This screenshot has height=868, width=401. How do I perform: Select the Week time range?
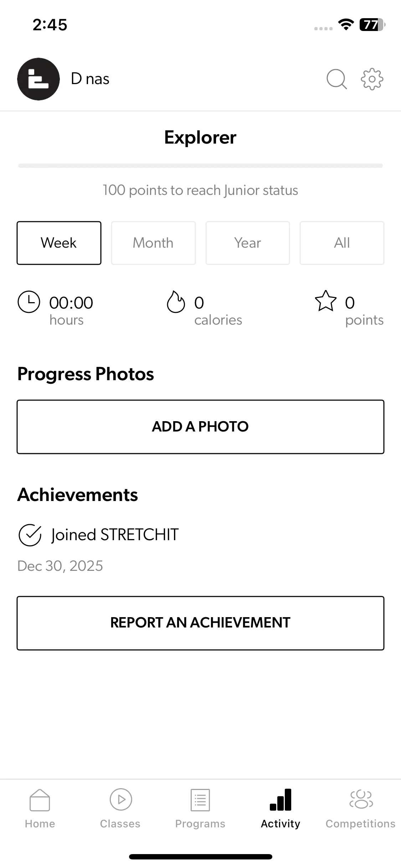[x=59, y=243]
